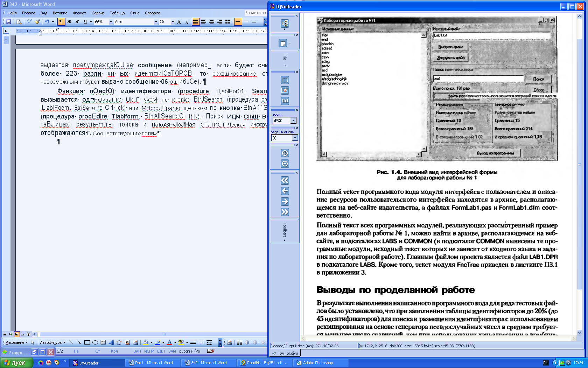Screen dimensions: 588x368
Task: Increase font size with the large A
Action: [x=179, y=22]
